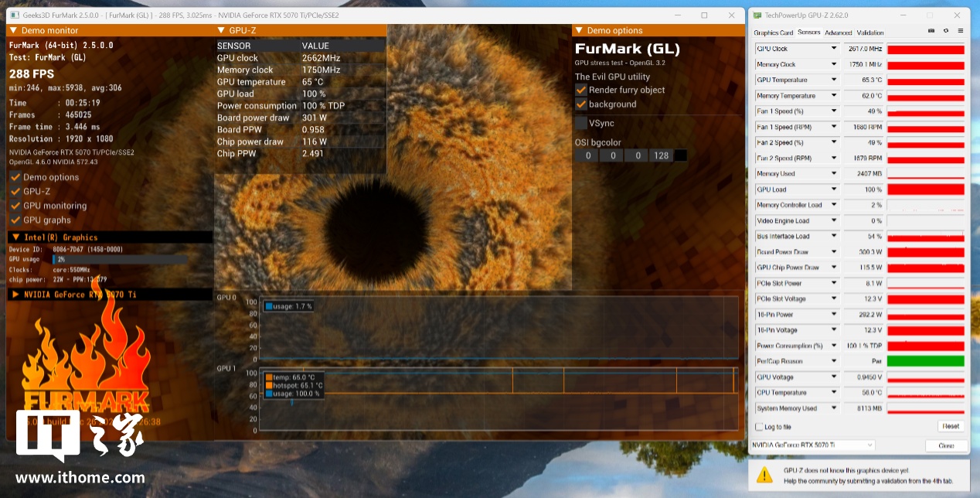Maximize the FurMark window
This screenshot has width=980, height=498.
[x=704, y=15]
